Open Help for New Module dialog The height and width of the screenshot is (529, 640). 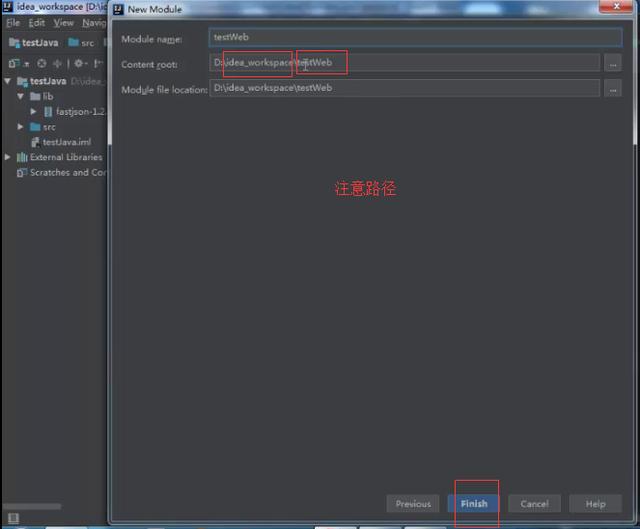tap(595, 504)
